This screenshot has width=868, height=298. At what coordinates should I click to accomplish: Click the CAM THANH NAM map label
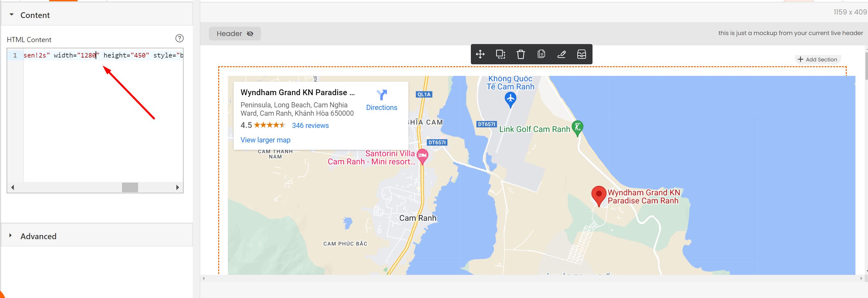pyautogui.click(x=275, y=154)
